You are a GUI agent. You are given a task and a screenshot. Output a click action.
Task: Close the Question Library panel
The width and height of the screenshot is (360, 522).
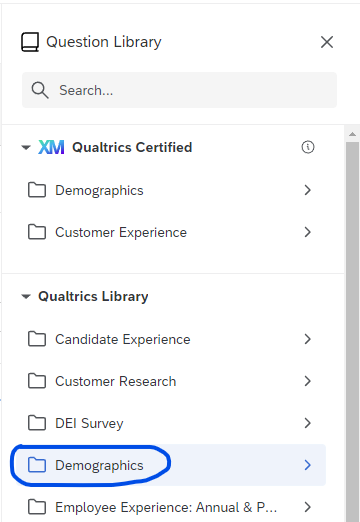[x=327, y=42]
